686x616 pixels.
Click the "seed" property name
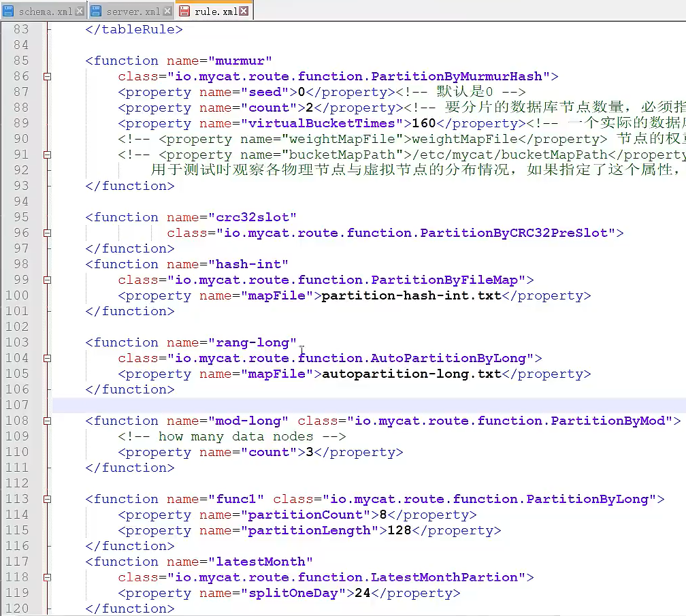coord(265,93)
